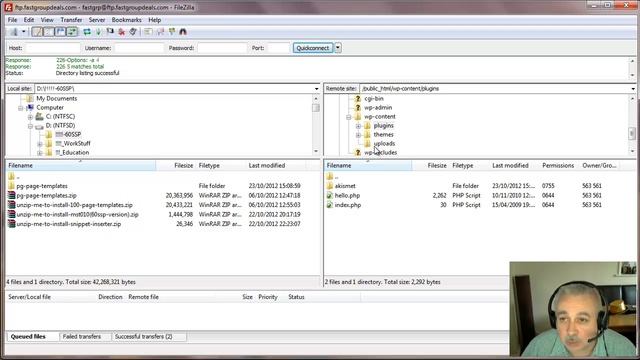The height and width of the screenshot is (360, 640).
Task: Disconnect from server icon
Action: tap(121, 32)
